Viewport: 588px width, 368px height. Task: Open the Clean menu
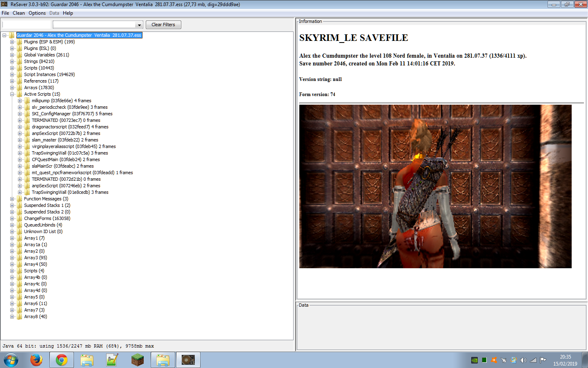point(19,13)
